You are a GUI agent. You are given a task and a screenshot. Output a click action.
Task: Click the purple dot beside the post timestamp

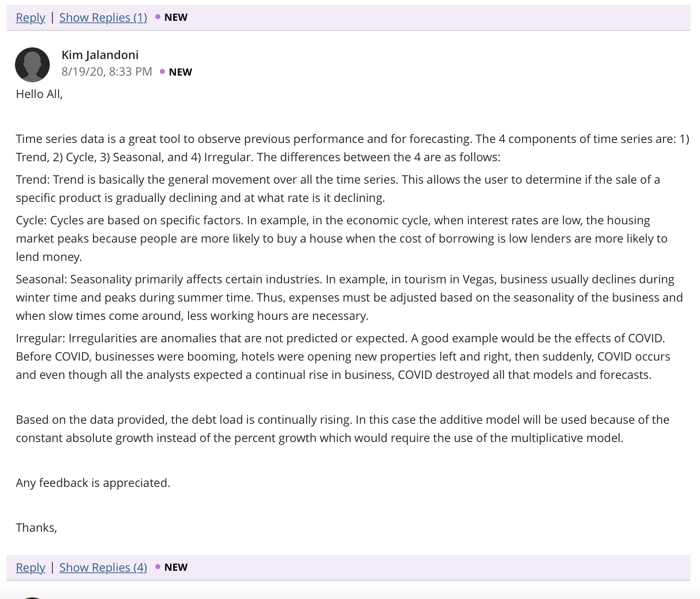click(x=162, y=71)
